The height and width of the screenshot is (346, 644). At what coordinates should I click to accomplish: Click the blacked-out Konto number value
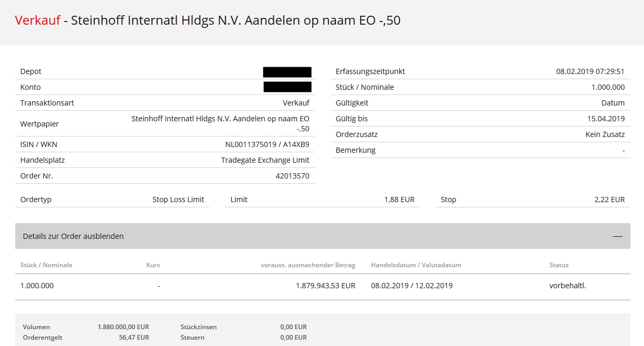[x=287, y=87]
